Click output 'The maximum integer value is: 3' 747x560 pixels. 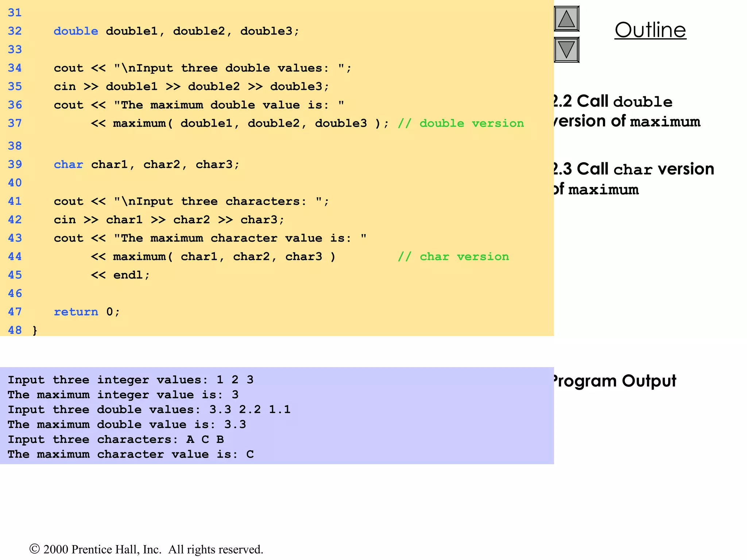click(x=123, y=395)
